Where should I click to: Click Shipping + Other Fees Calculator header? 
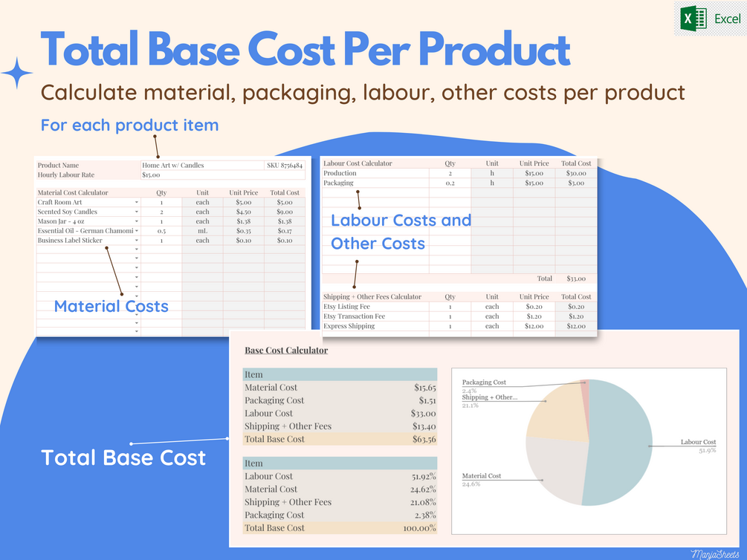[372, 296]
